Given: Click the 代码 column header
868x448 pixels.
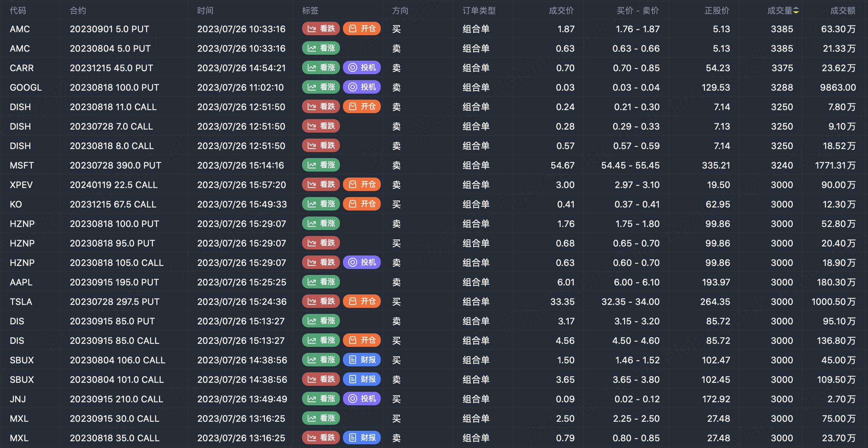Looking at the screenshot, I should 18,11.
